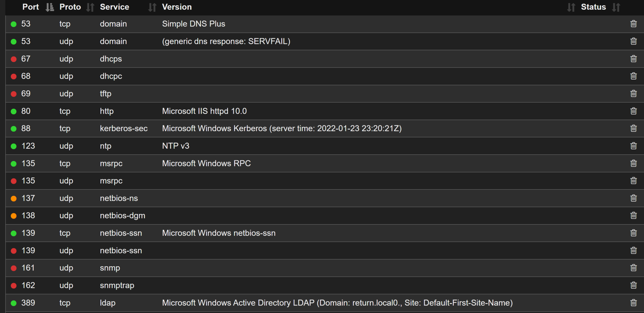Click trash icon for netbios-ns row
The width and height of the screenshot is (644, 313).
(633, 198)
